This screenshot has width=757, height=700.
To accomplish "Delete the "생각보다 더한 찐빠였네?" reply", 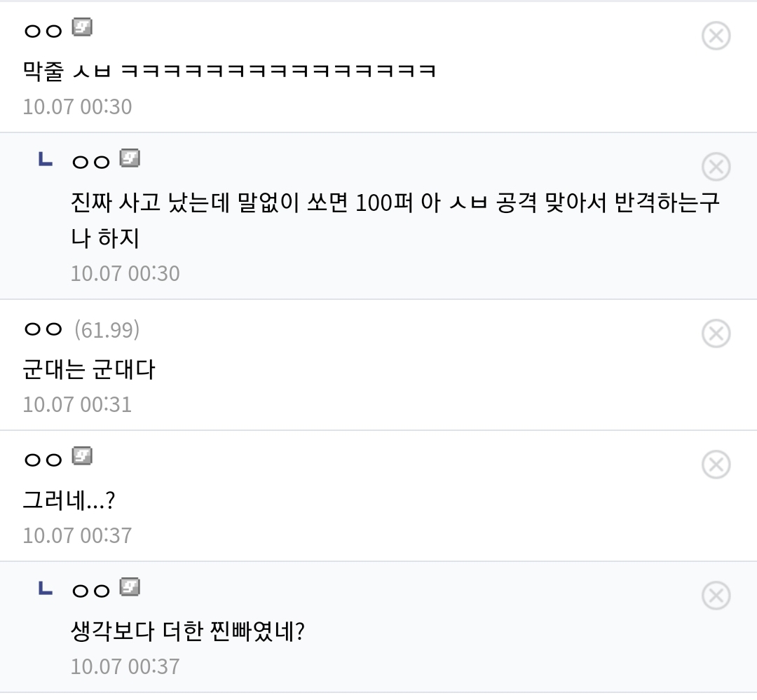I will [x=716, y=596].
